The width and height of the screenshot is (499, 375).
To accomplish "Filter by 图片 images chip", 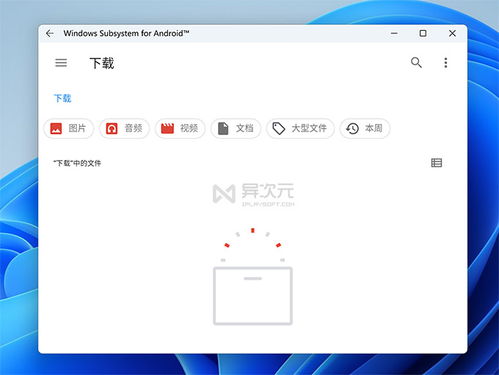I will (69, 128).
